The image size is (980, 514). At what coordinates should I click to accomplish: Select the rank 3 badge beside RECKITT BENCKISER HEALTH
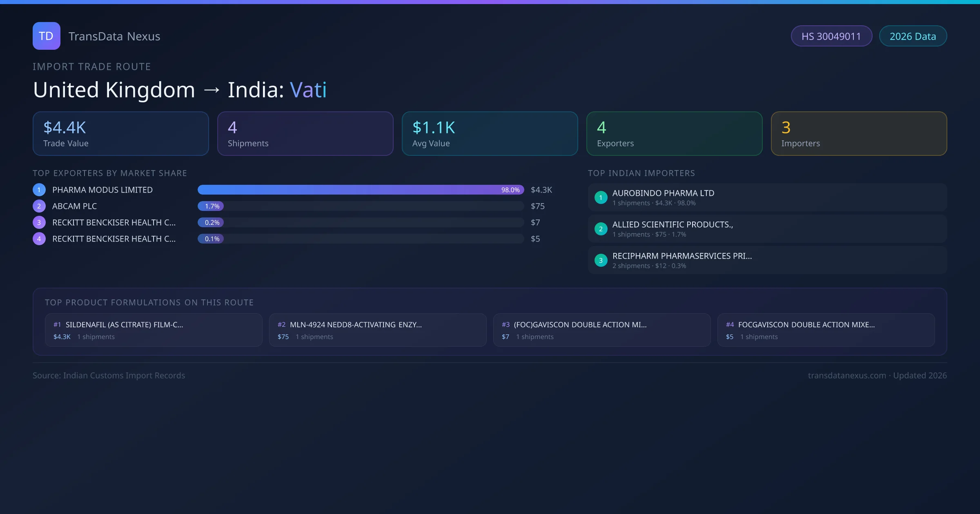[39, 222]
